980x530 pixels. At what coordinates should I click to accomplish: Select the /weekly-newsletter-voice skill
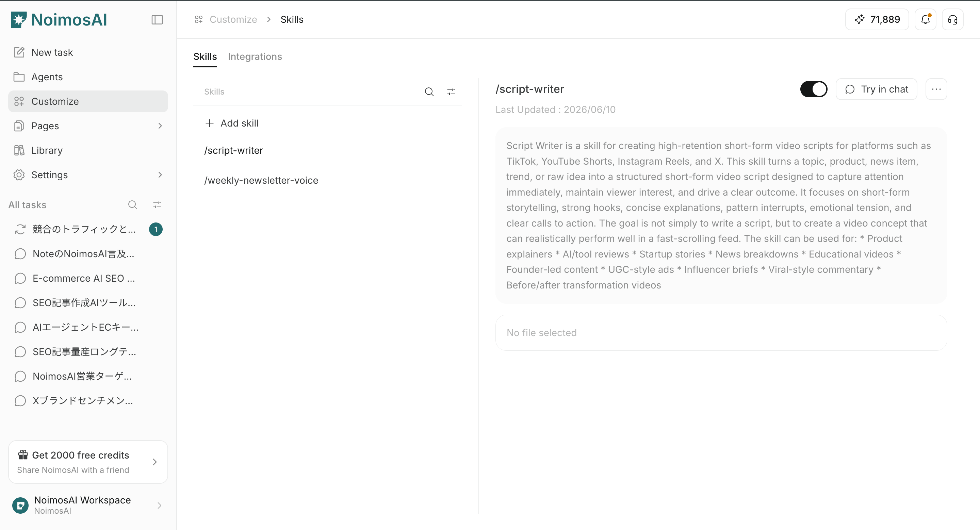pos(261,180)
